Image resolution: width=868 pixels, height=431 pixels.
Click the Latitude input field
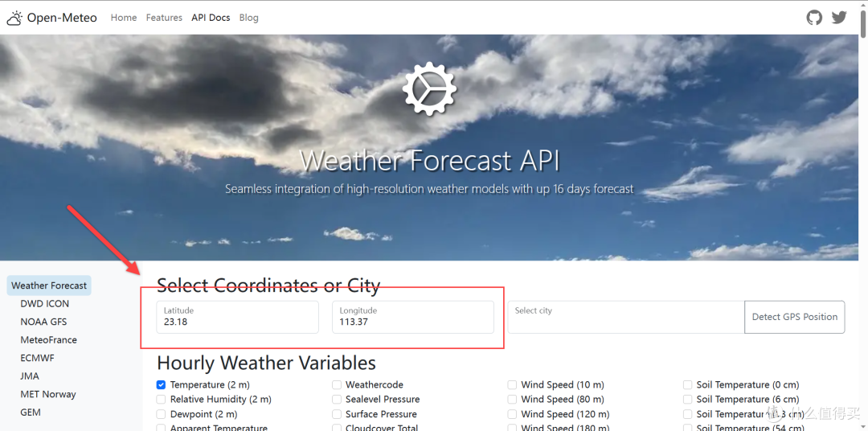[238, 317]
